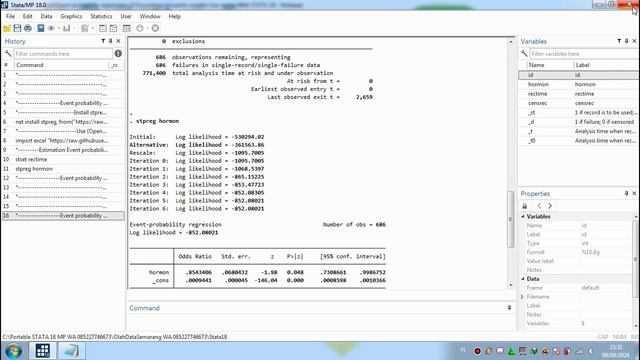Print results with the printer icon
The image size is (640, 360).
(x=28, y=28)
